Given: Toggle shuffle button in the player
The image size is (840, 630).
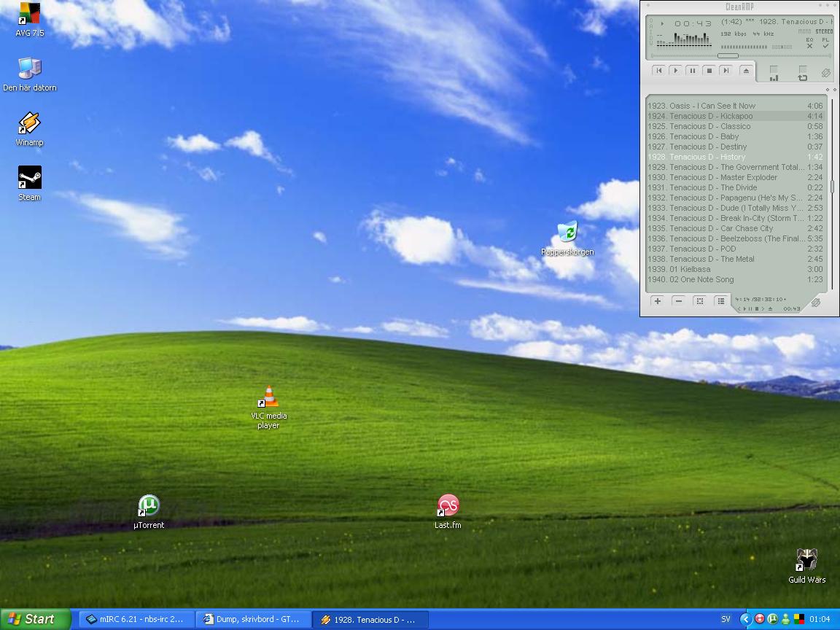Looking at the screenshot, I should coord(774,74).
